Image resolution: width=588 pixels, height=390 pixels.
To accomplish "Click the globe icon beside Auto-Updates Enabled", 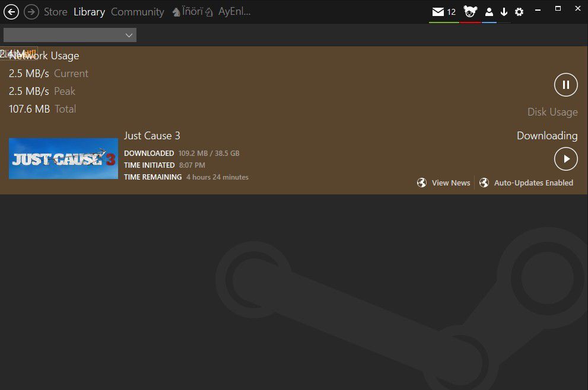I will pos(484,183).
